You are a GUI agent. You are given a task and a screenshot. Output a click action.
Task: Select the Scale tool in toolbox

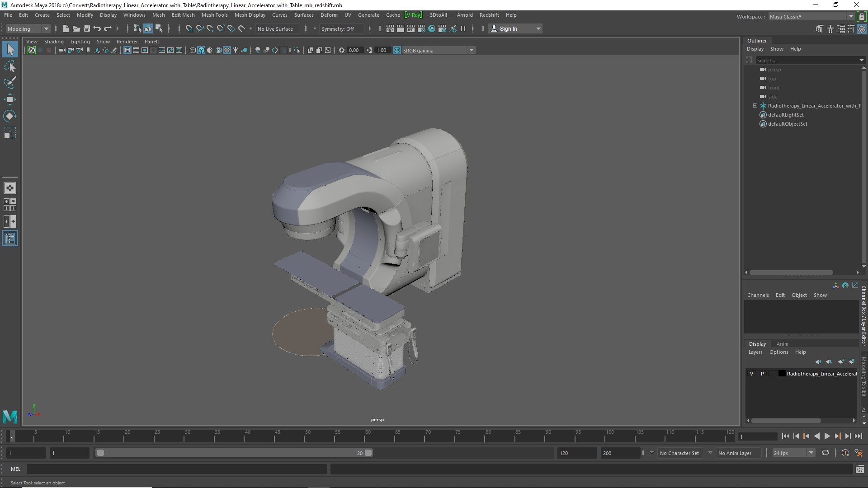click(10, 133)
